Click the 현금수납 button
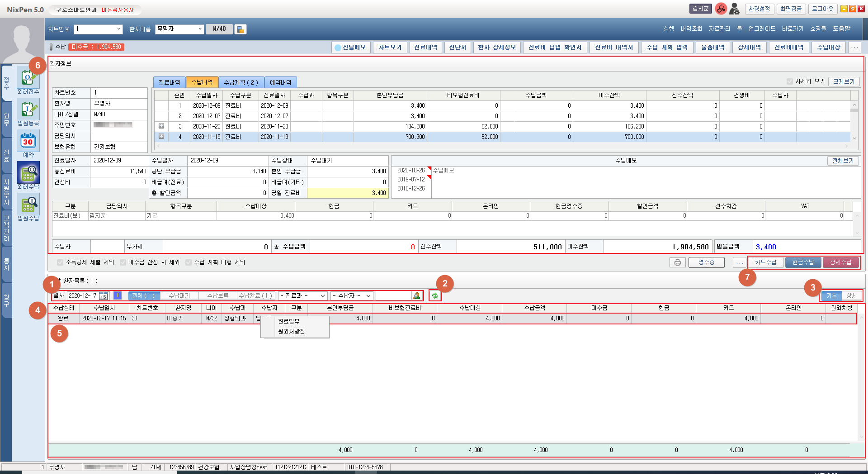 pyautogui.click(x=803, y=262)
